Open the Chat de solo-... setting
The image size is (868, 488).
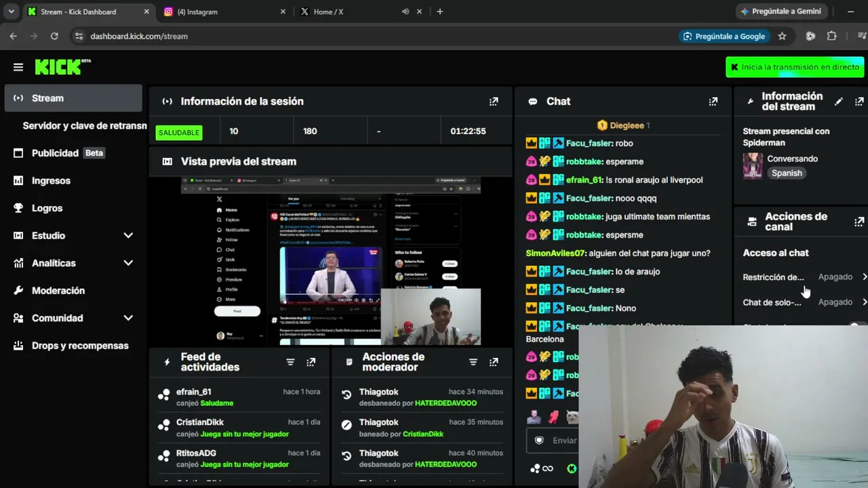coord(805,302)
